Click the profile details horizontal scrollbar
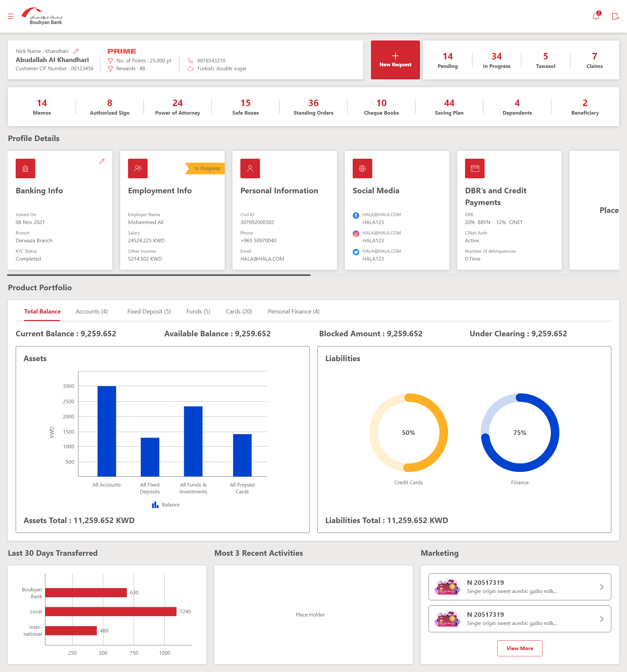Viewport: 627px width, 672px height. coord(159,275)
